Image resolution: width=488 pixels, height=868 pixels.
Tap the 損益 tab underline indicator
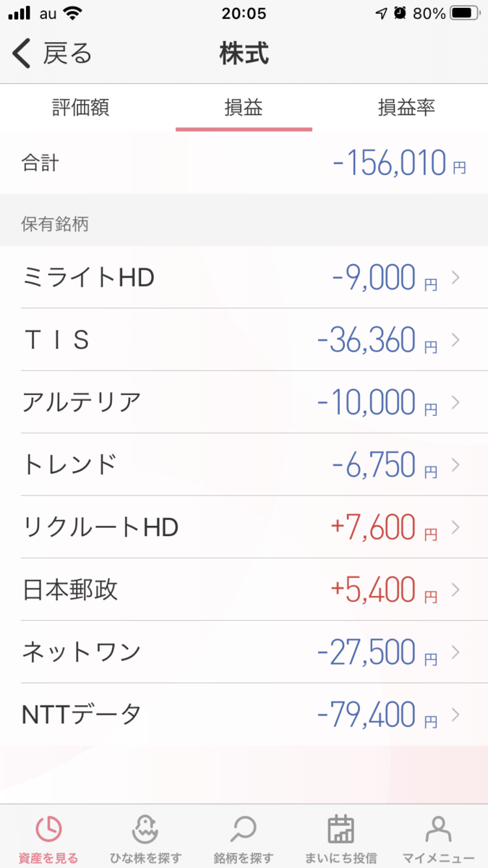click(x=244, y=128)
